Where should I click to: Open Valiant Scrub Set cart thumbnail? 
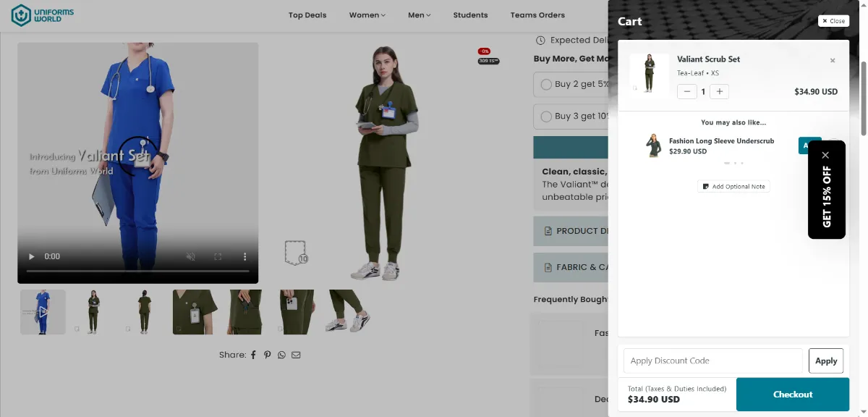pyautogui.click(x=650, y=74)
